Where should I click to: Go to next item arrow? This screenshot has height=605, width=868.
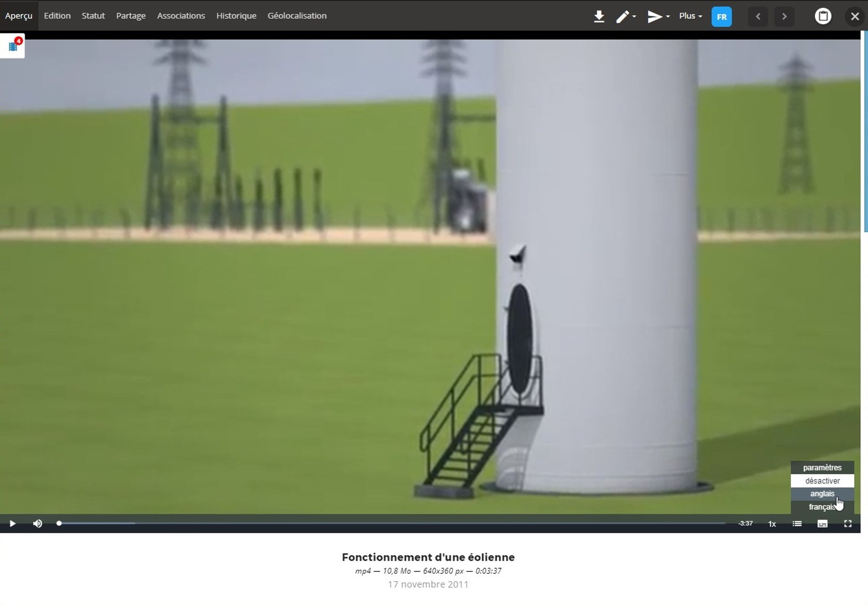click(x=784, y=16)
